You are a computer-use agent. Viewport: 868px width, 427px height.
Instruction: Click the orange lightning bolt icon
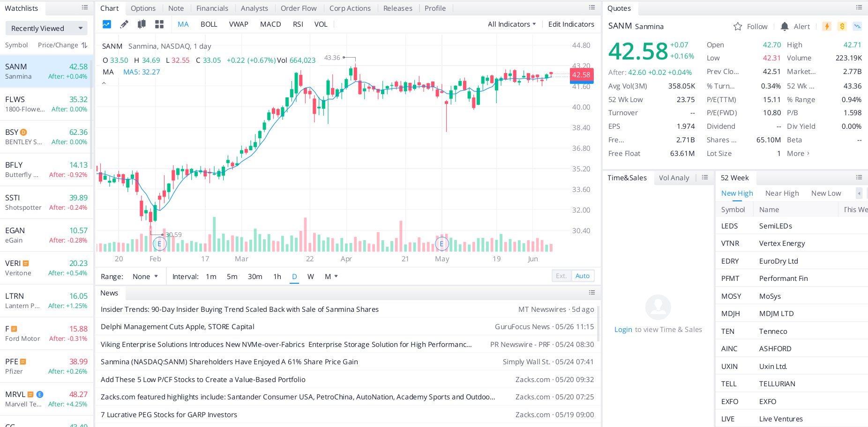[827, 27]
